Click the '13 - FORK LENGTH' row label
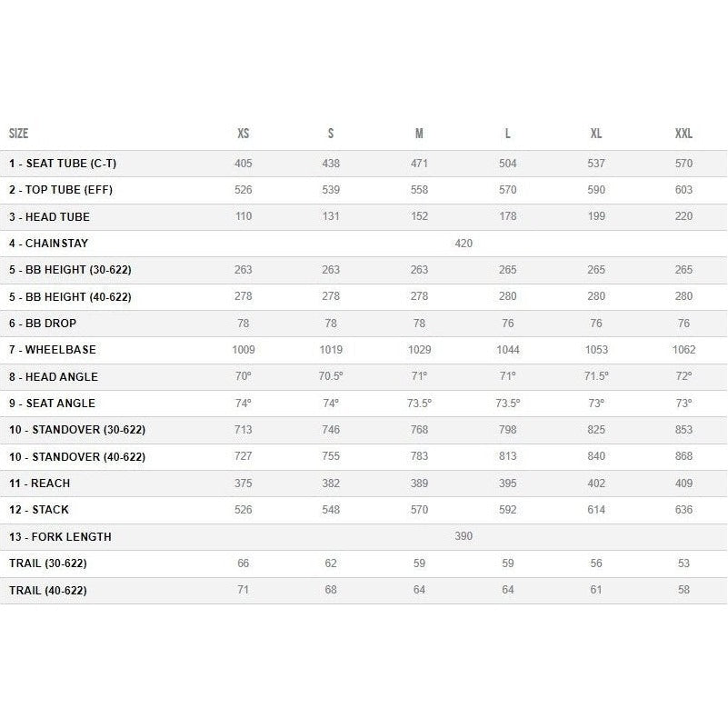The image size is (728, 728). tap(60, 537)
